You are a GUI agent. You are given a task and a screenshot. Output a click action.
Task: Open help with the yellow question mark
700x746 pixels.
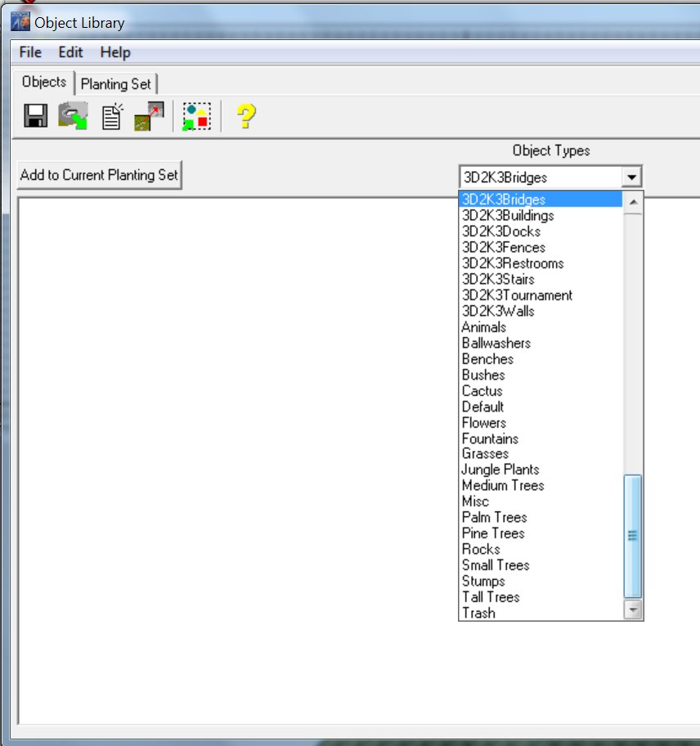click(x=245, y=116)
